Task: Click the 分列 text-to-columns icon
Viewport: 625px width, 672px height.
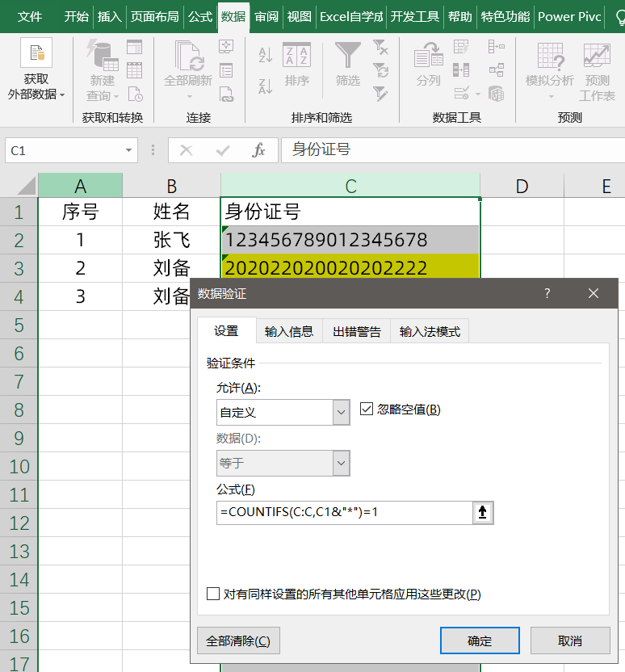Action: point(428,56)
